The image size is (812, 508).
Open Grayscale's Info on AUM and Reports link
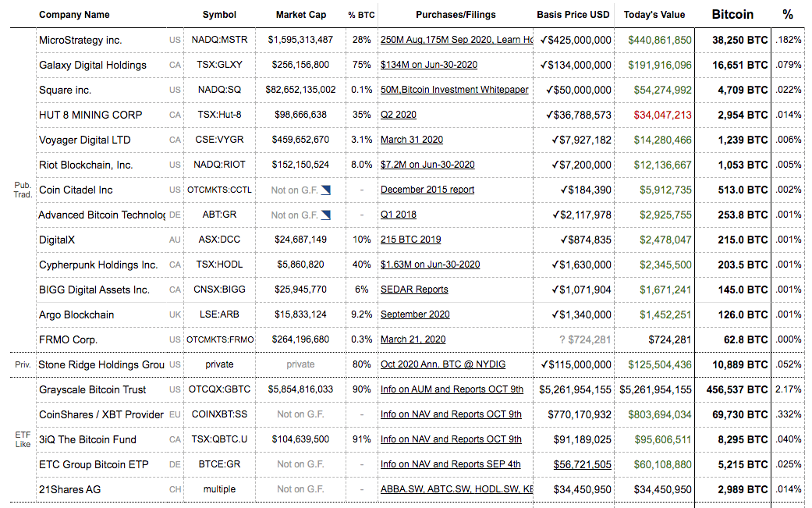[452, 389]
